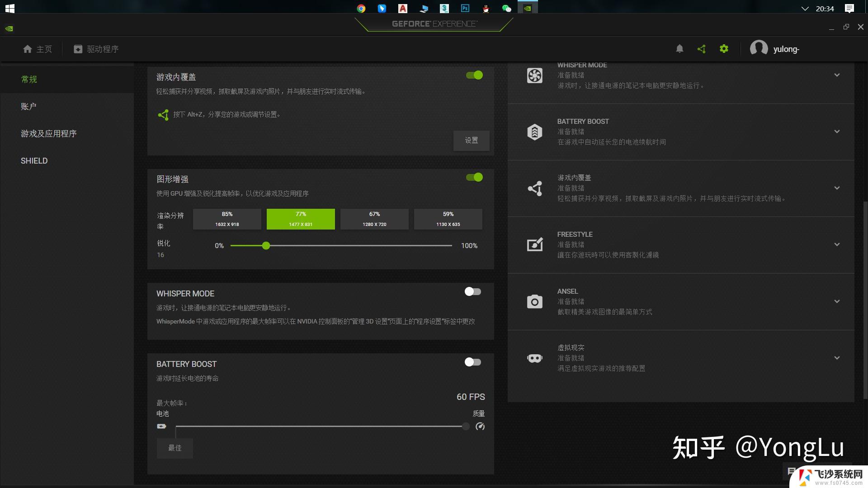868x488 pixels.
Task: Turn off the 图形增强 toggle
Action: [x=474, y=177]
